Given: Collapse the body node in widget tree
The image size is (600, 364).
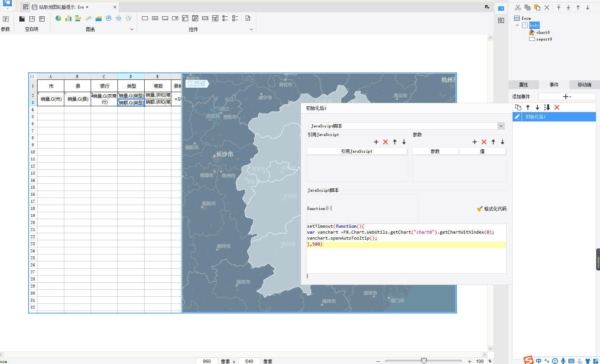Looking at the screenshot, I should point(517,25).
